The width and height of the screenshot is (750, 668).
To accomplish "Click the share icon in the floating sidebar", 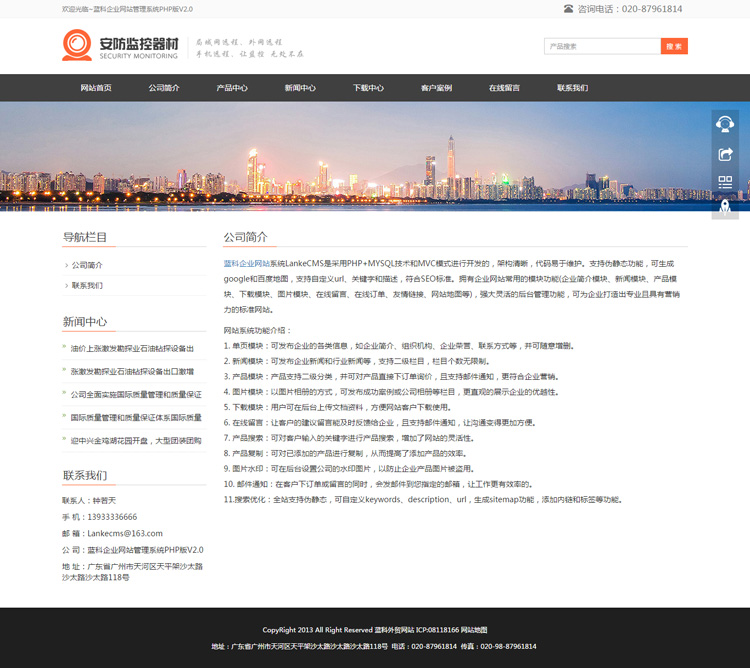I will pyautogui.click(x=725, y=154).
